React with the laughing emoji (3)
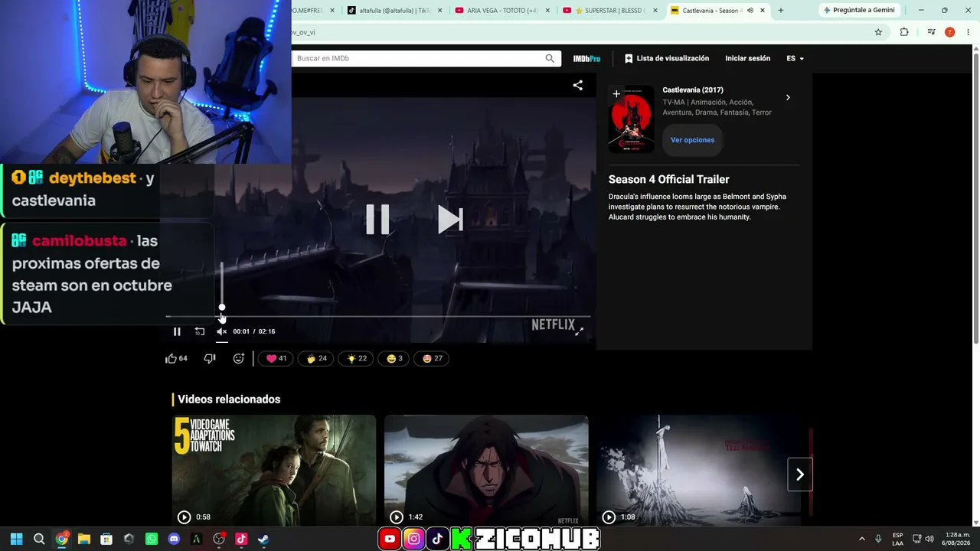The height and width of the screenshot is (551, 980). (394, 358)
